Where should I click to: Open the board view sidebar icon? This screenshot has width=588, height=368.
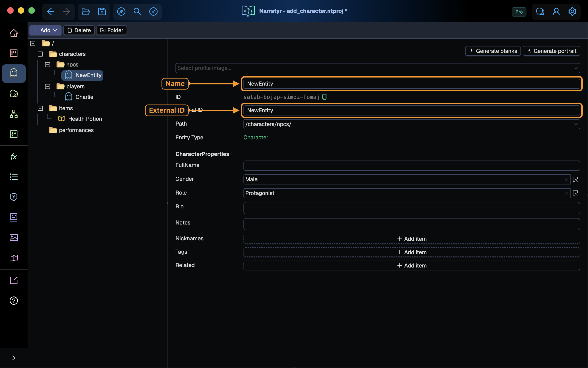click(14, 53)
